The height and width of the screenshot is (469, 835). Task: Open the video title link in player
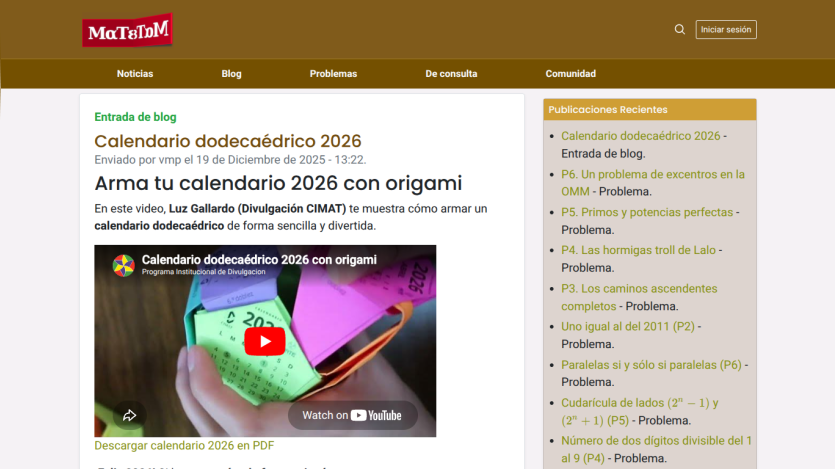tap(259, 260)
